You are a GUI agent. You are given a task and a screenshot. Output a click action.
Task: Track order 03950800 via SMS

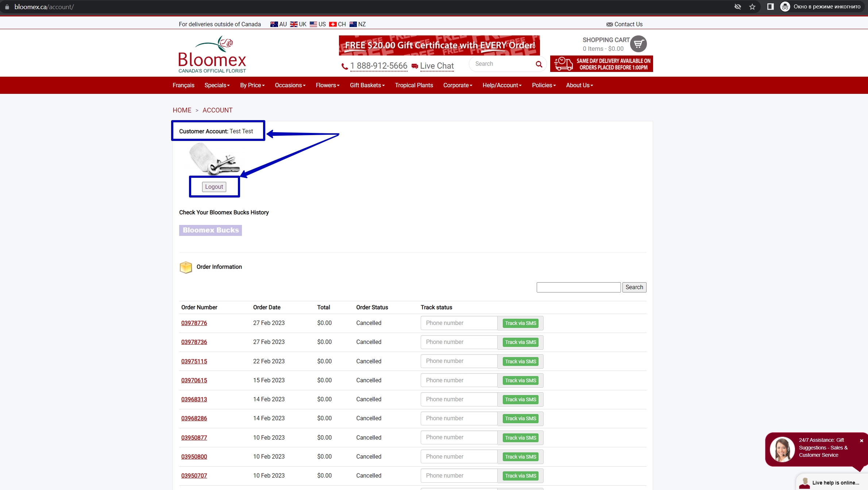coord(521,457)
